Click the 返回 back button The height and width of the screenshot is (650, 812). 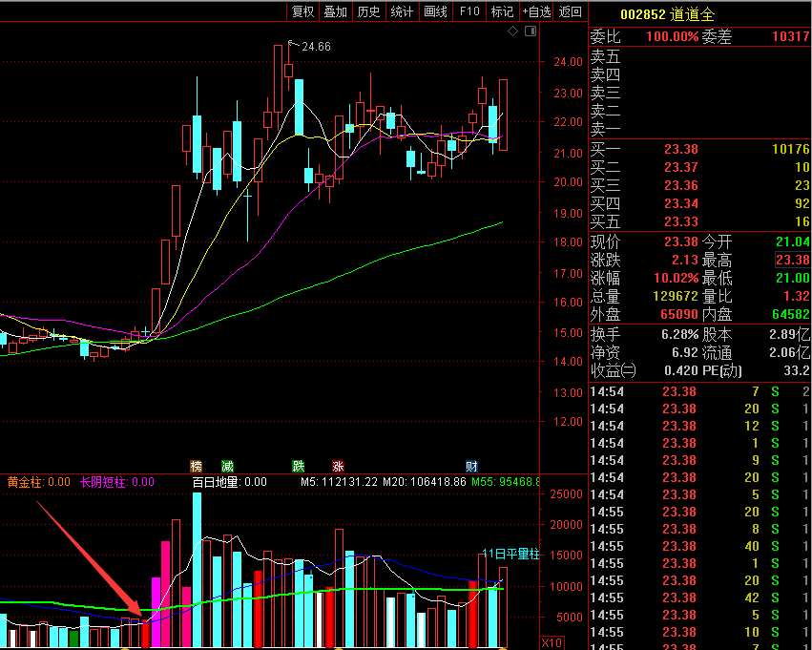click(571, 11)
